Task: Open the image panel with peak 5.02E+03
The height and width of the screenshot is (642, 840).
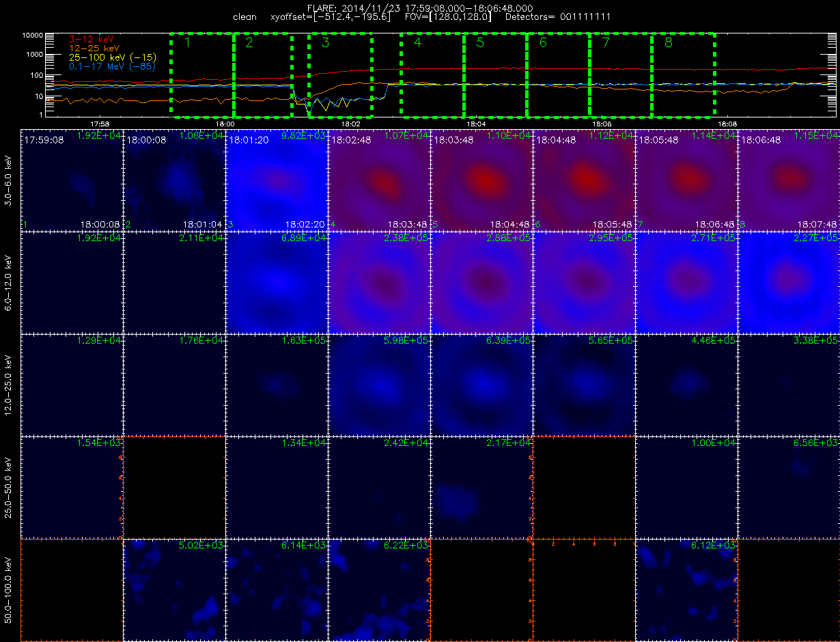Action: pyautogui.click(x=174, y=589)
